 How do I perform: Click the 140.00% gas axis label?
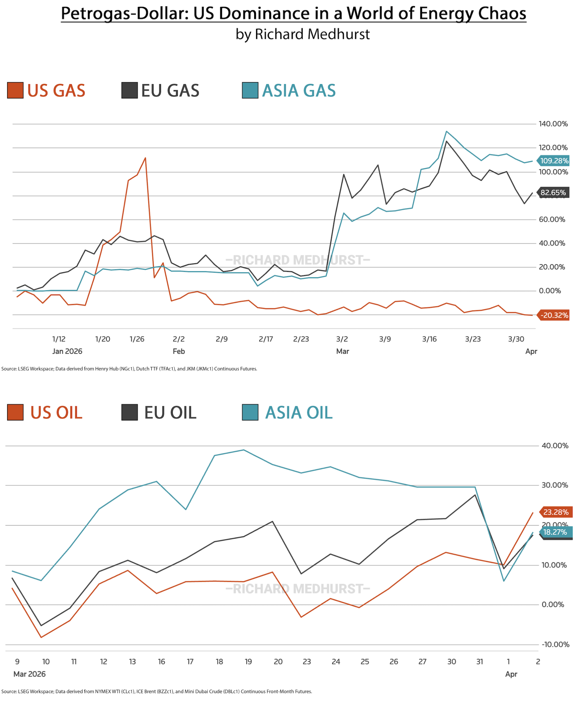pos(553,124)
